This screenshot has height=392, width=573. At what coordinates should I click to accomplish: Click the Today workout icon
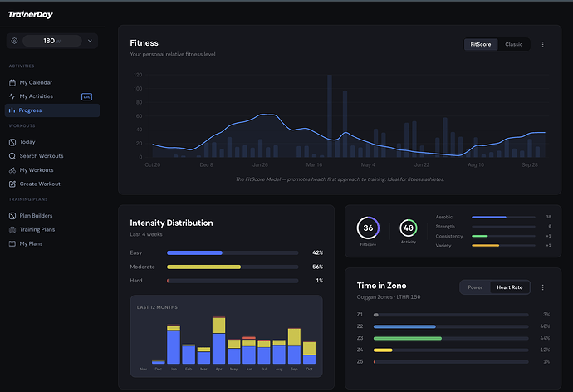click(x=12, y=142)
